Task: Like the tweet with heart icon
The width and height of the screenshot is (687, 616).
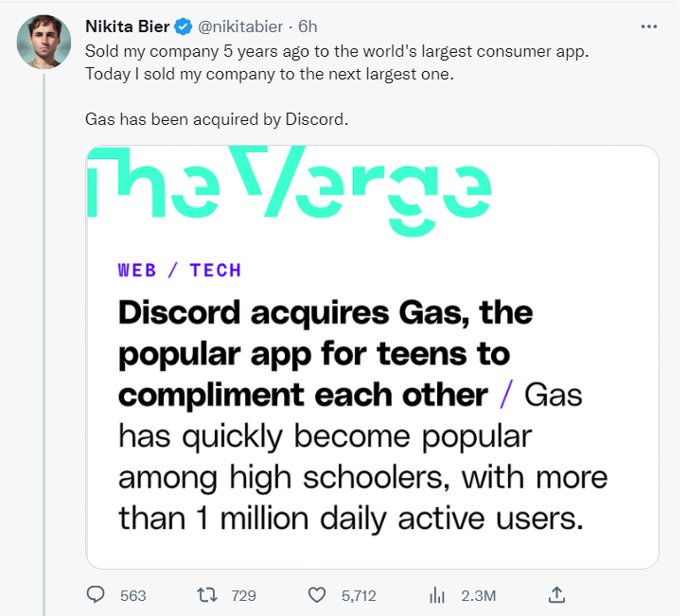Action: pos(318,595)
